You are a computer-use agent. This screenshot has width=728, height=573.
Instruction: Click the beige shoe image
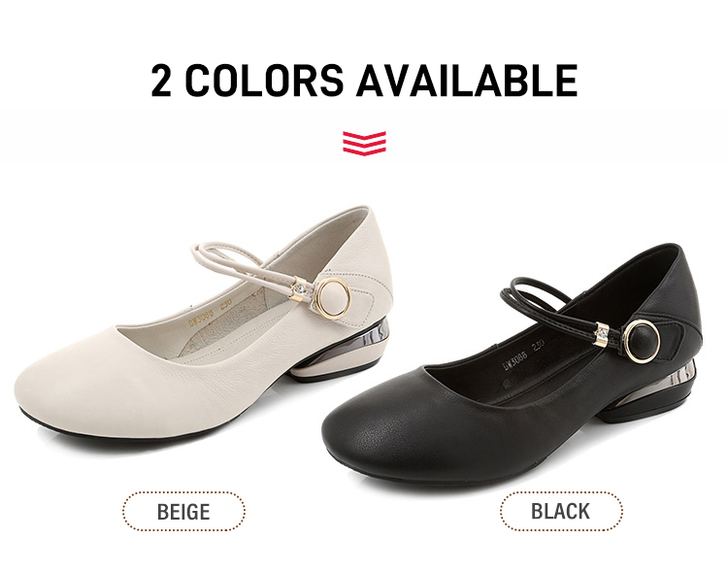pyautogui.click(x=204, y=323)
